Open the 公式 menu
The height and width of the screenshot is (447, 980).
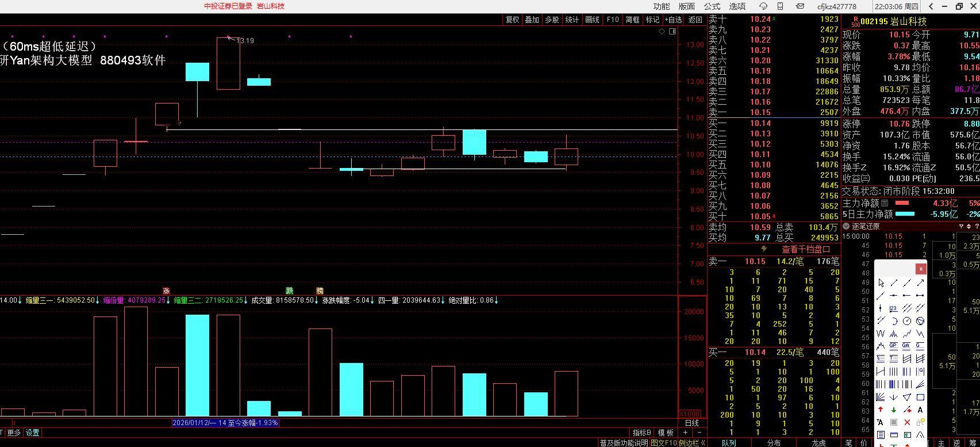click(x=712, y=6)
